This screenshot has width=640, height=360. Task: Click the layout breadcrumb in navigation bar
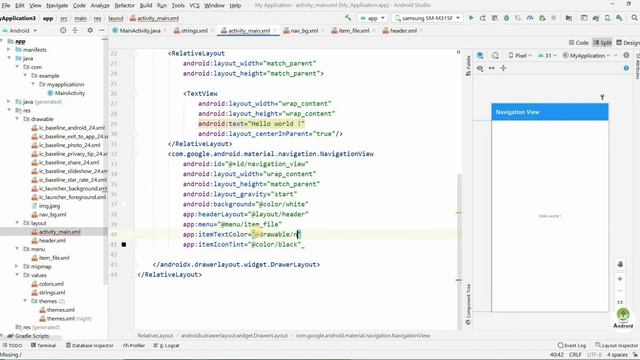116,18
